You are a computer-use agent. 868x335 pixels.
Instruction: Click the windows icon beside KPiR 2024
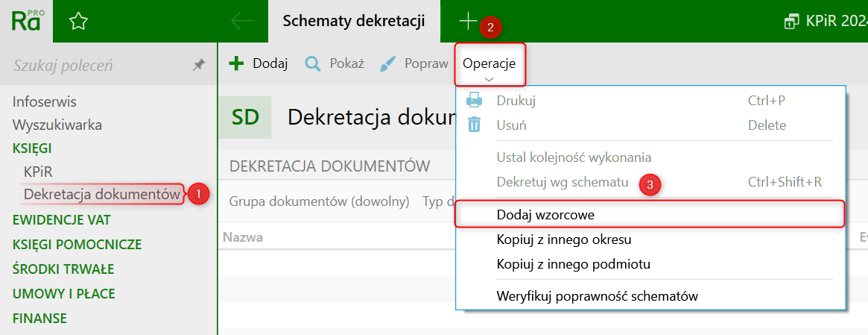pyautogui.click(x=791, y=22)
